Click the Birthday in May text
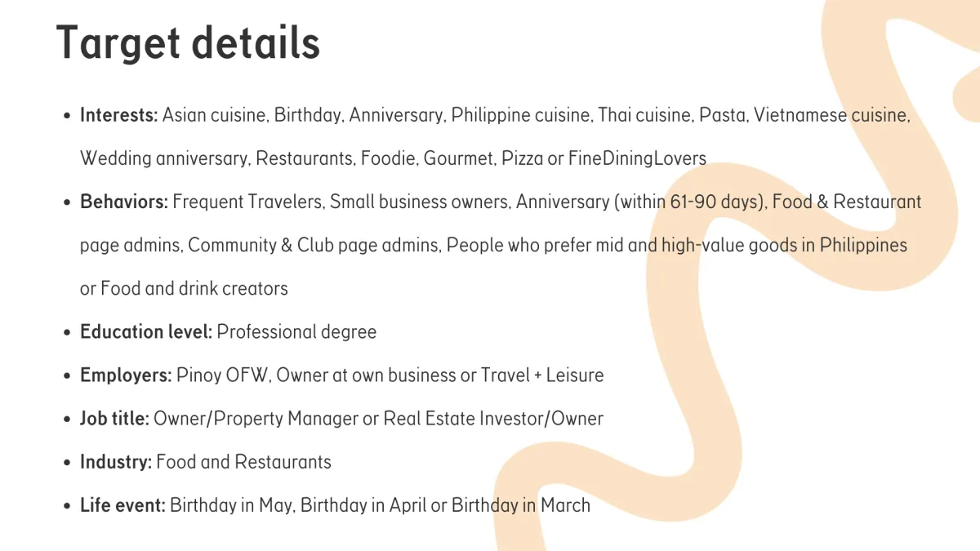Image resolution: width=980 pixels, height=551 pixels. pyautogui.click(x=231, y=505)
